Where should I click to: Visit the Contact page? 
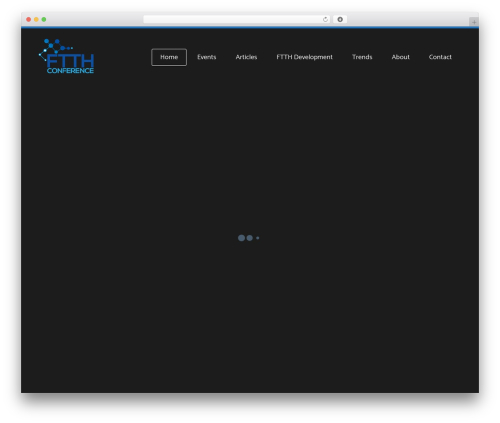(440, 57)
